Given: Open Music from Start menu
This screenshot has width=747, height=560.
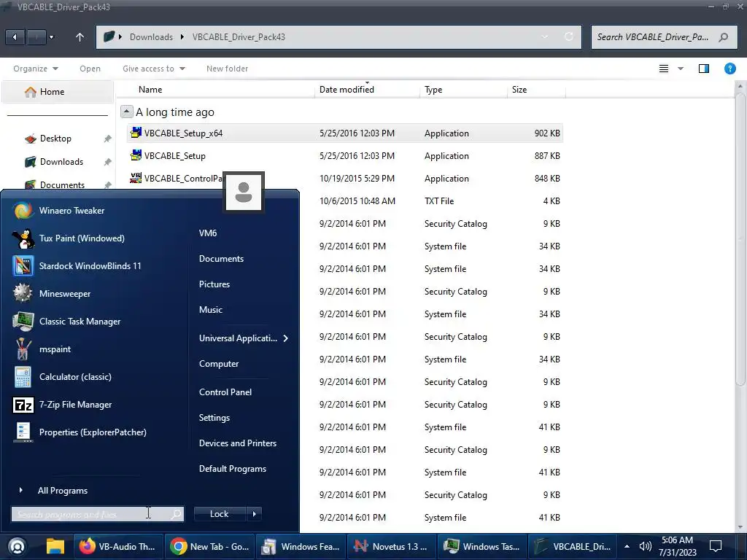Looking at the screenshot, I should 211,309.
